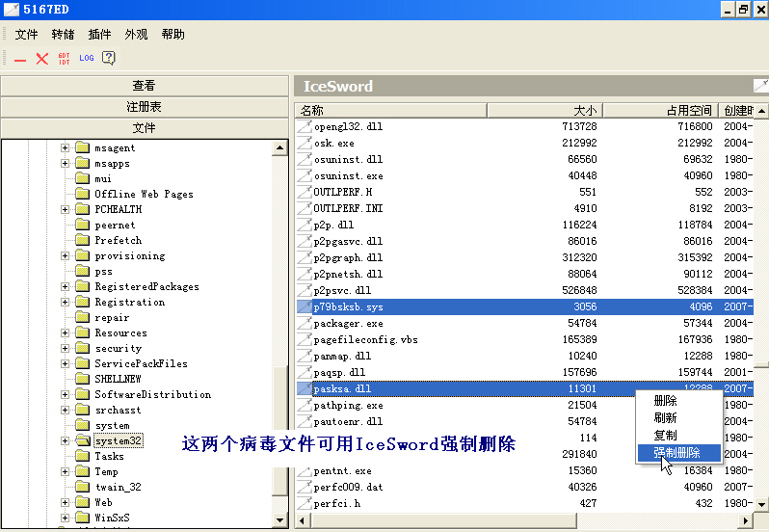Click the 查看 panel button
This screenshot has width=769, height=532.
145,86
